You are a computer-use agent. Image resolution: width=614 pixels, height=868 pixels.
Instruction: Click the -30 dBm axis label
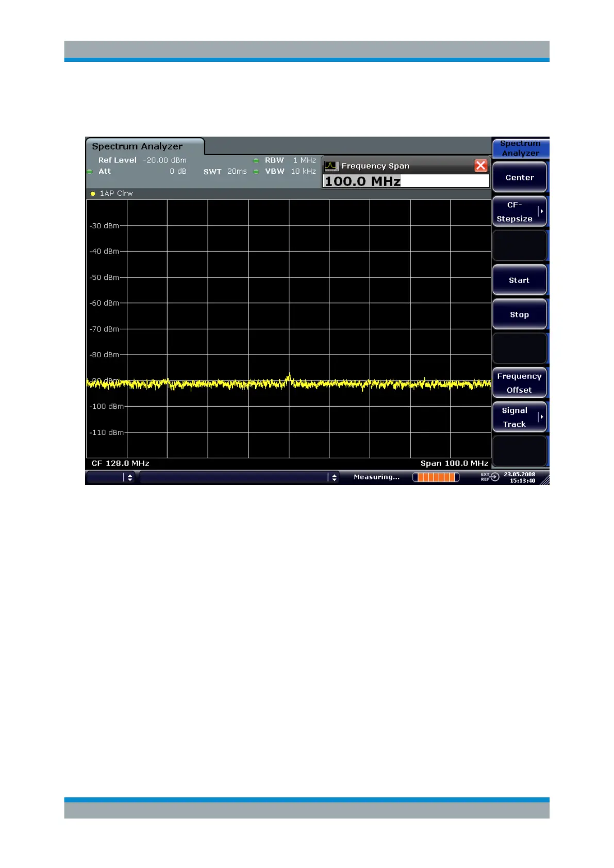(x=104, y=226)
